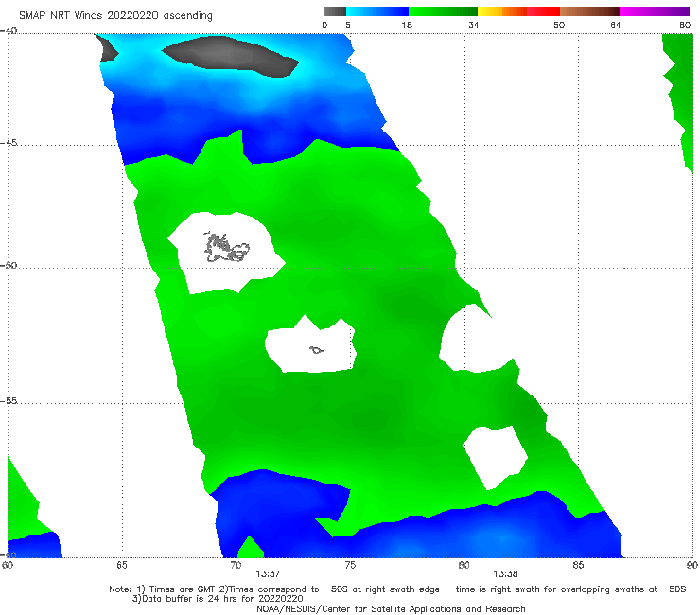Click the yellow-red segment of the colorbar
The width and height of the screenshot is (700, 615).
tap(518, 11)
